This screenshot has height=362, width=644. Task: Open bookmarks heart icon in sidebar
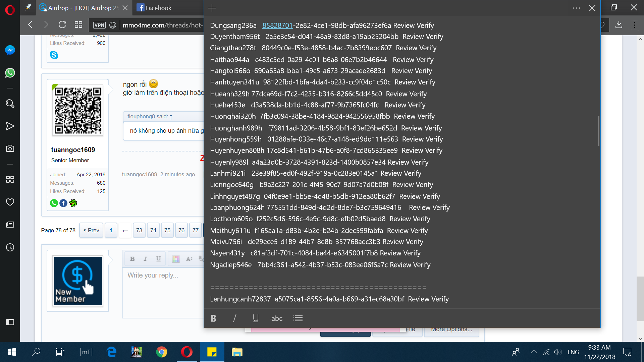(10, 202)
